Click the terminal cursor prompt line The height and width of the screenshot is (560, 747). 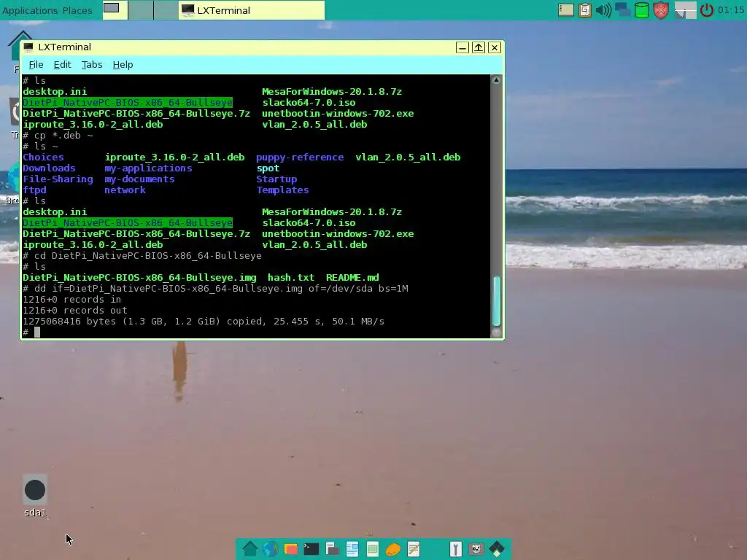tap(31, 332)
